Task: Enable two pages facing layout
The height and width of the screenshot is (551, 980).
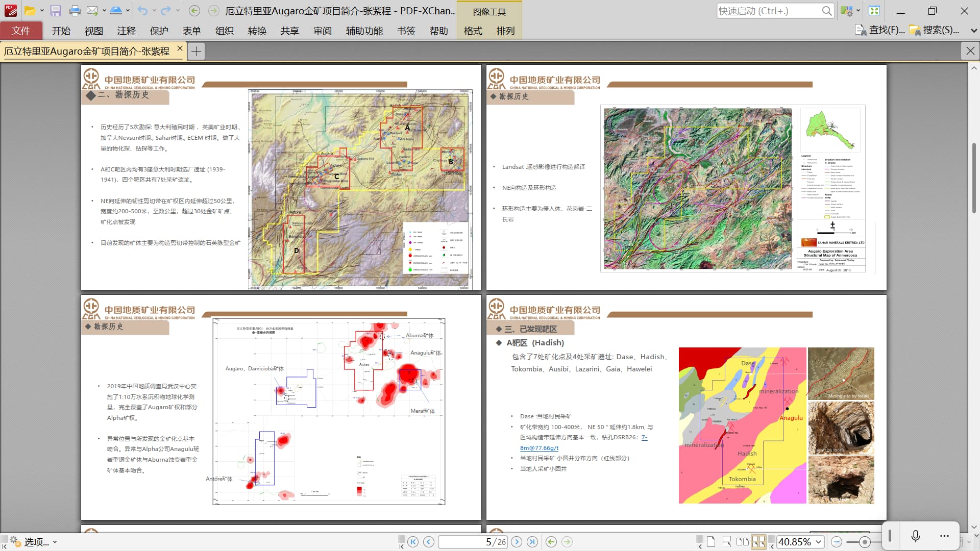Action: tap(743, 542)
